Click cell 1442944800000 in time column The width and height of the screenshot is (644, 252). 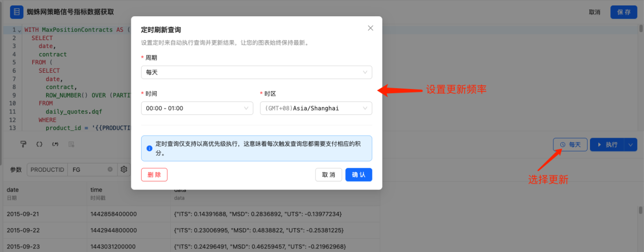click(128, 230)
